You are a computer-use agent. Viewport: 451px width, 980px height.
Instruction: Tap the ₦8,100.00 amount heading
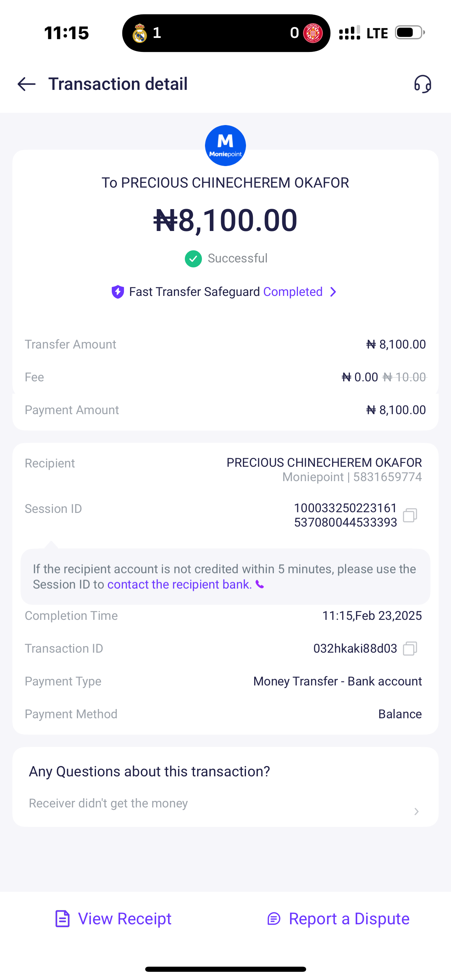[225, 220]
